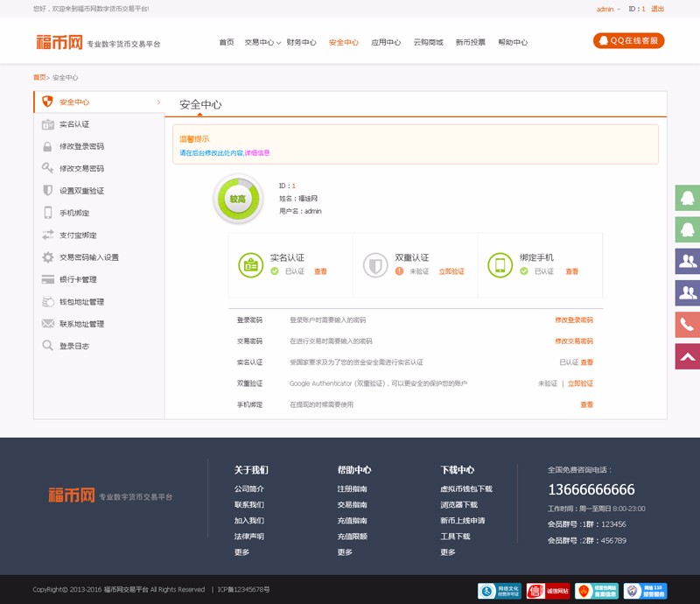Viewport: 700px width, 604px height.
Task: Click the green 绑定手机 phone icon
Action: tap(500, 265)
